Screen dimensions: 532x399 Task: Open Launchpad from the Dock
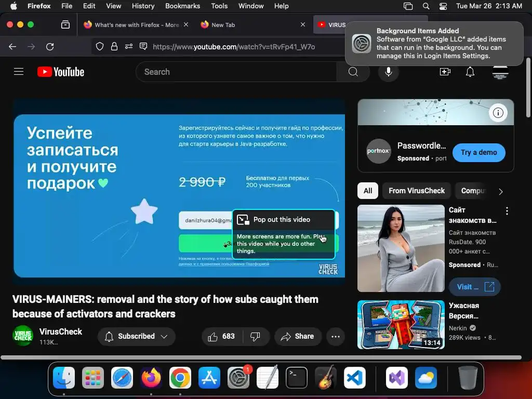click(x=93, y=378)
